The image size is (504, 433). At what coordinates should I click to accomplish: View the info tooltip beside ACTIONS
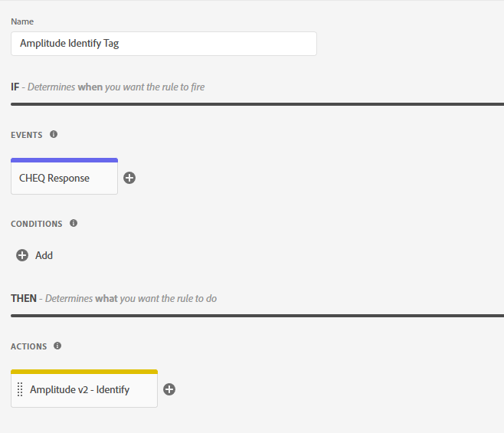click(x=57, y=346)
